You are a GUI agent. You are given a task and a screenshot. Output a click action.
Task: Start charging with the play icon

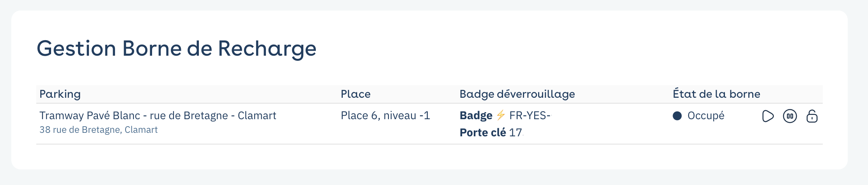click(x=767, y=116)
